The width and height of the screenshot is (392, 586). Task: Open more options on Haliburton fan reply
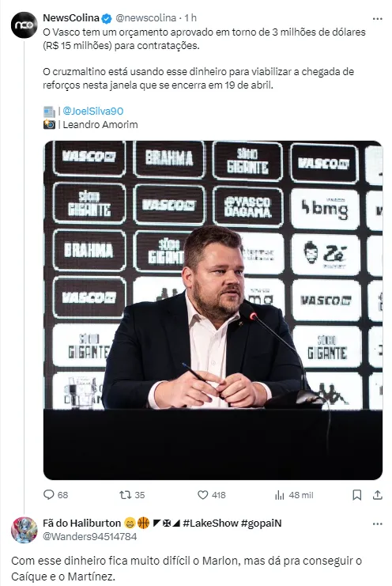click(378, 524)
